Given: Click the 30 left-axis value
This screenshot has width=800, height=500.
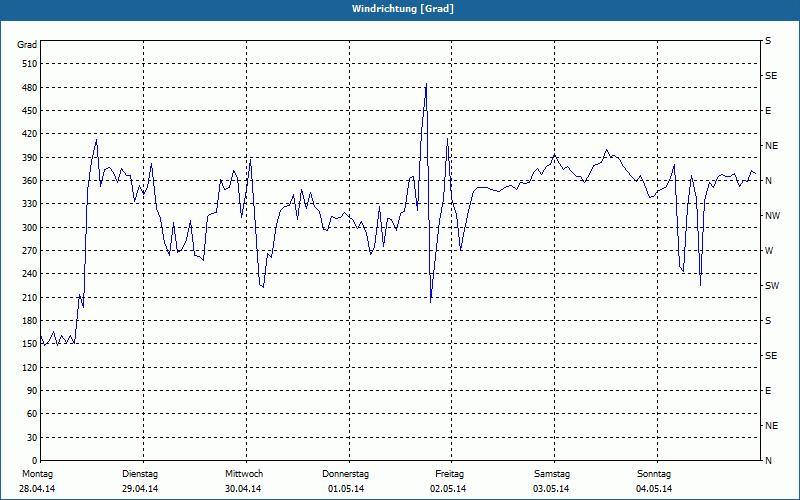Looking at the screenshot, I should click(32, 438).
